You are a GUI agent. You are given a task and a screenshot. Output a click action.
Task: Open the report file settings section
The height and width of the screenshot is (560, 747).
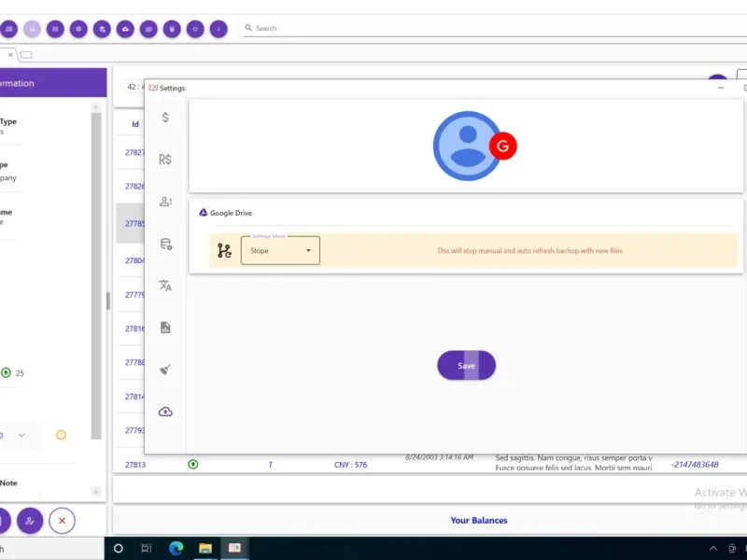[x=165, y=328]
